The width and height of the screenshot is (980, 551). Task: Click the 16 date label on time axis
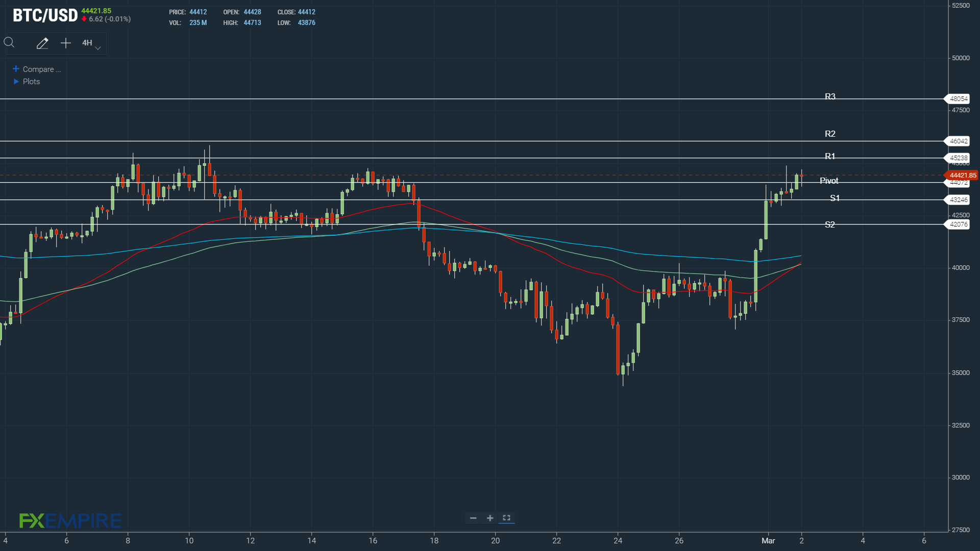(373, 541)
